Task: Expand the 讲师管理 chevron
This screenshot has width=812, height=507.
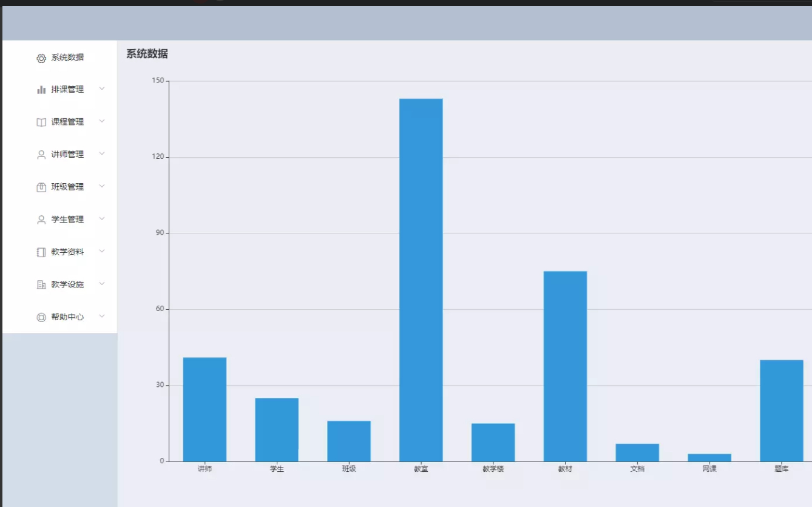Action: point(102,153)
